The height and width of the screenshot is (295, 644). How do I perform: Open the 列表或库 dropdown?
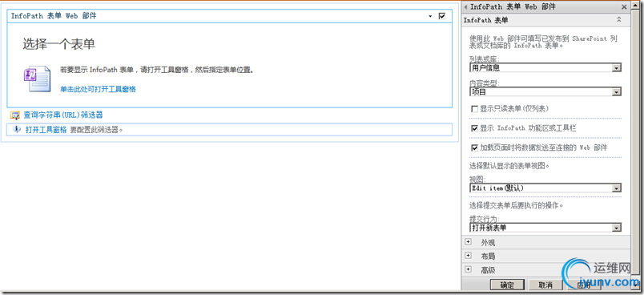(617, 68)
